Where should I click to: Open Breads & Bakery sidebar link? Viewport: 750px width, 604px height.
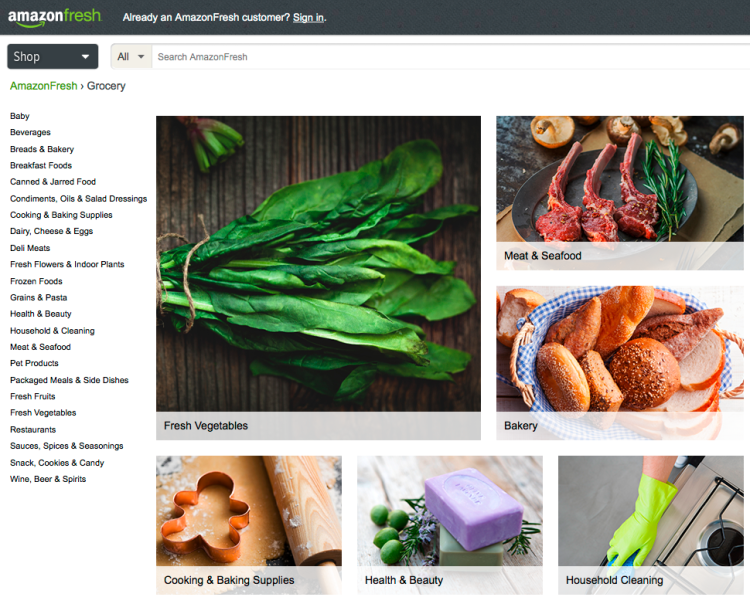[42, 149]
